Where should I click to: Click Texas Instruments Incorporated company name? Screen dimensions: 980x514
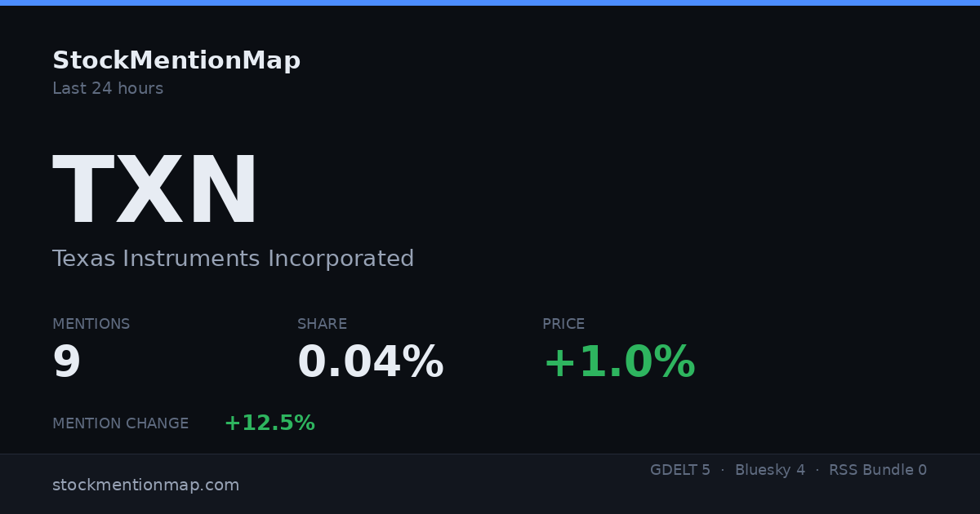click(x=233, y=259)
